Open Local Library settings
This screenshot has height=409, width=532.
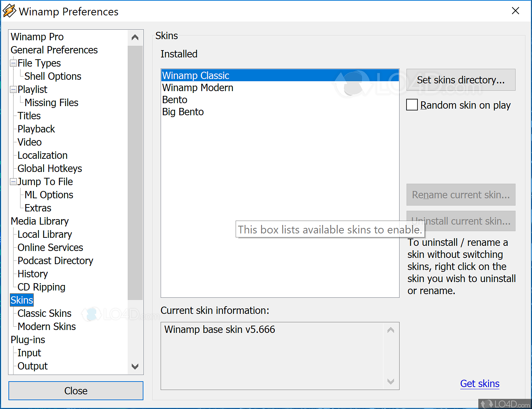tap(45, 234)
